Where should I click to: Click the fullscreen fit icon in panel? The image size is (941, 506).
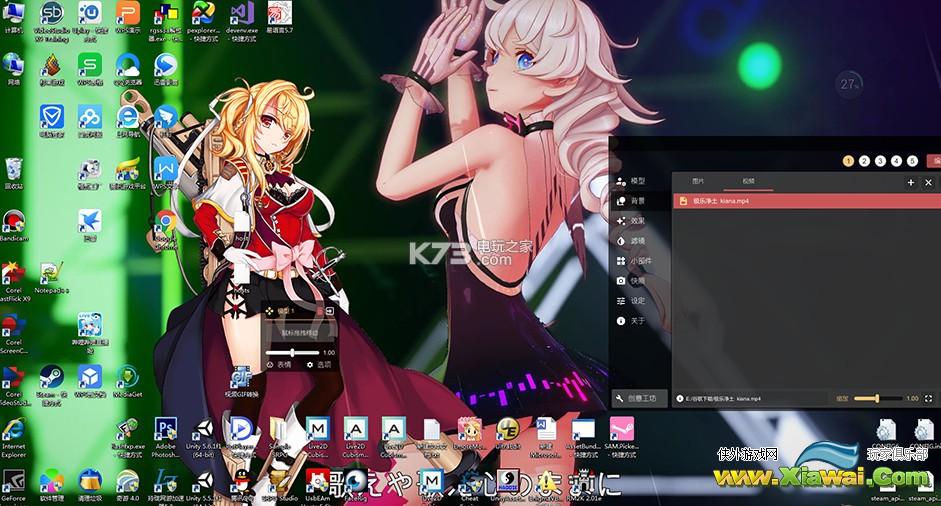pyautogui.click(x=929, y=398)
